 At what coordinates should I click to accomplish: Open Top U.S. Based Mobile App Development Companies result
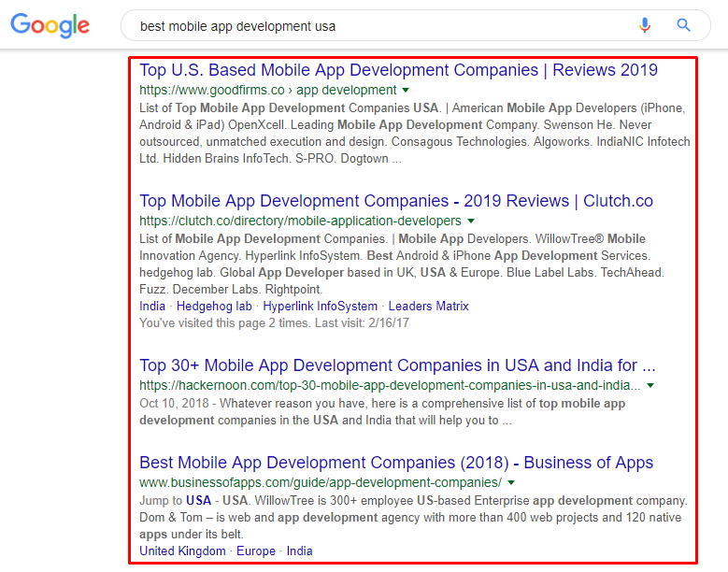(x=398, y=70)
